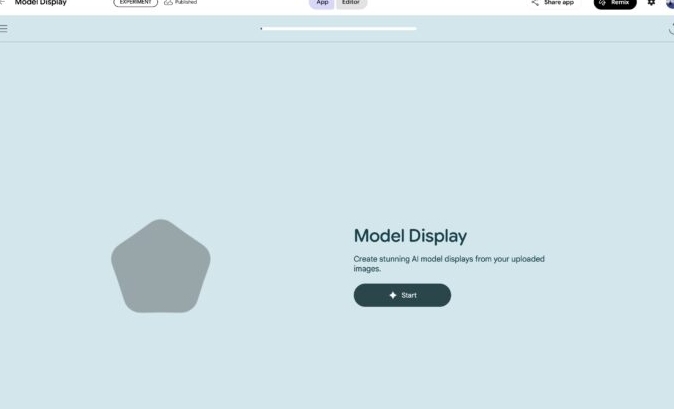The image size is (674, 409).
Task: Click the user profile avatar
Action: point(670,3)
